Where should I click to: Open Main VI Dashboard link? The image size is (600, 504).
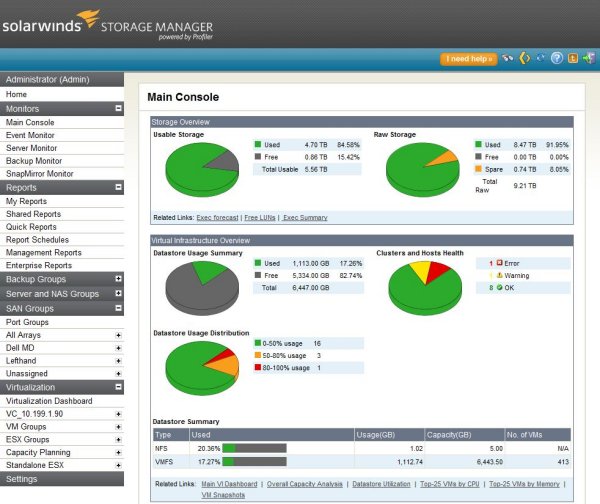tap(229, 484)
